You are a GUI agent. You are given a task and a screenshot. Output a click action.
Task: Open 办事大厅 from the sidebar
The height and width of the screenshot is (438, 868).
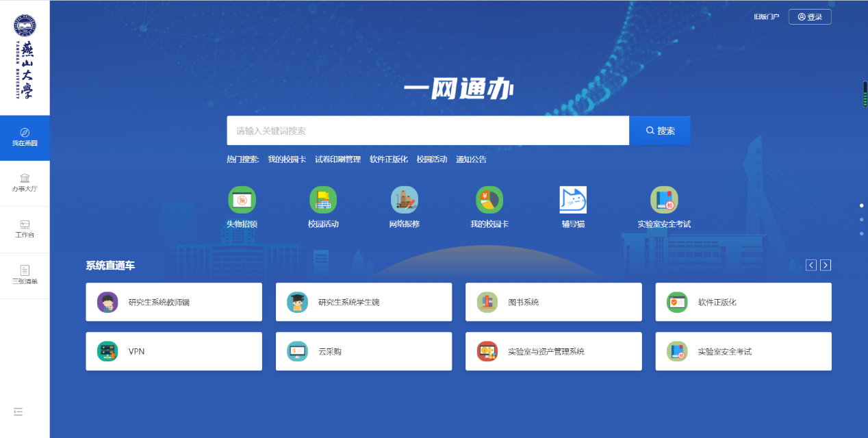(25, 183)
